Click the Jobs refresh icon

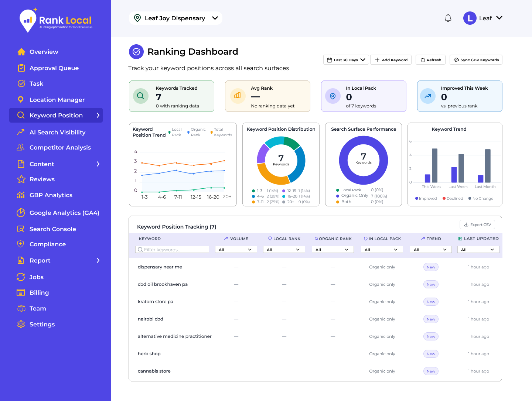(21, 277)
